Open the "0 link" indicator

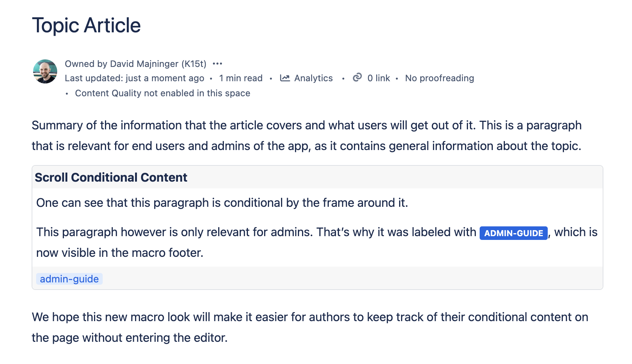(378, 78)
